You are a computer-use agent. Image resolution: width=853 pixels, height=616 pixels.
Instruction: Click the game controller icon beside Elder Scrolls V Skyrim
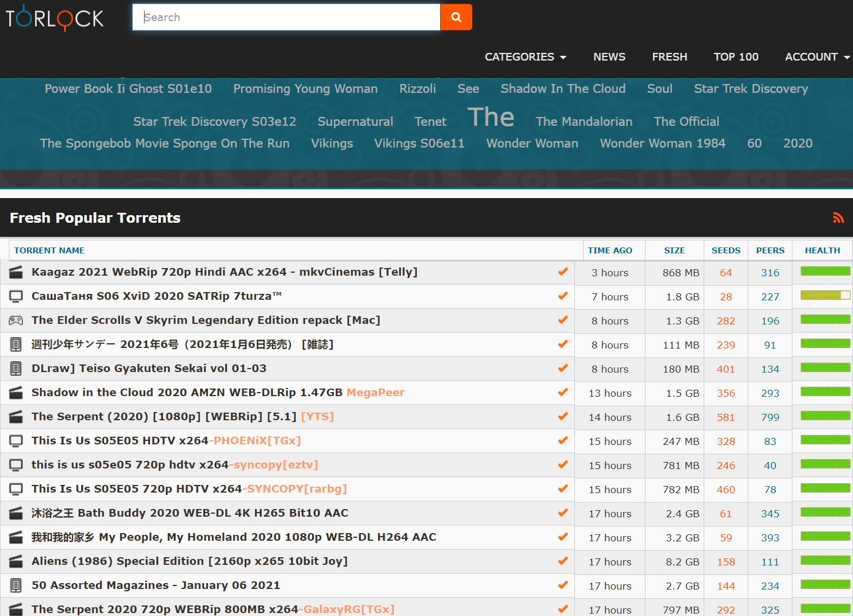[16, 320]
